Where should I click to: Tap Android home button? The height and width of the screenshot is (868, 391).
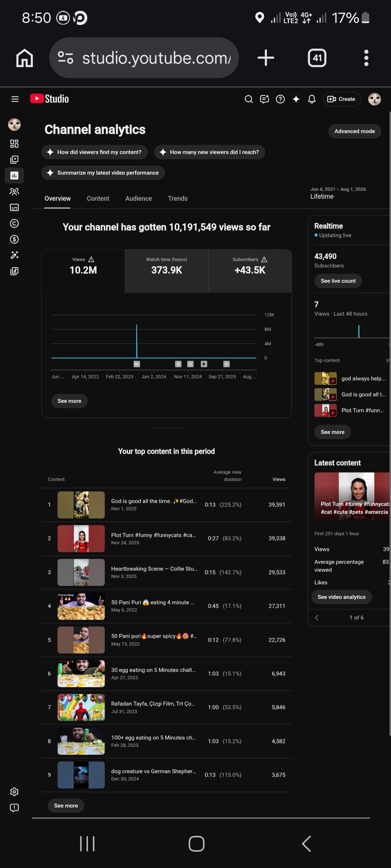tap(196, 844)
